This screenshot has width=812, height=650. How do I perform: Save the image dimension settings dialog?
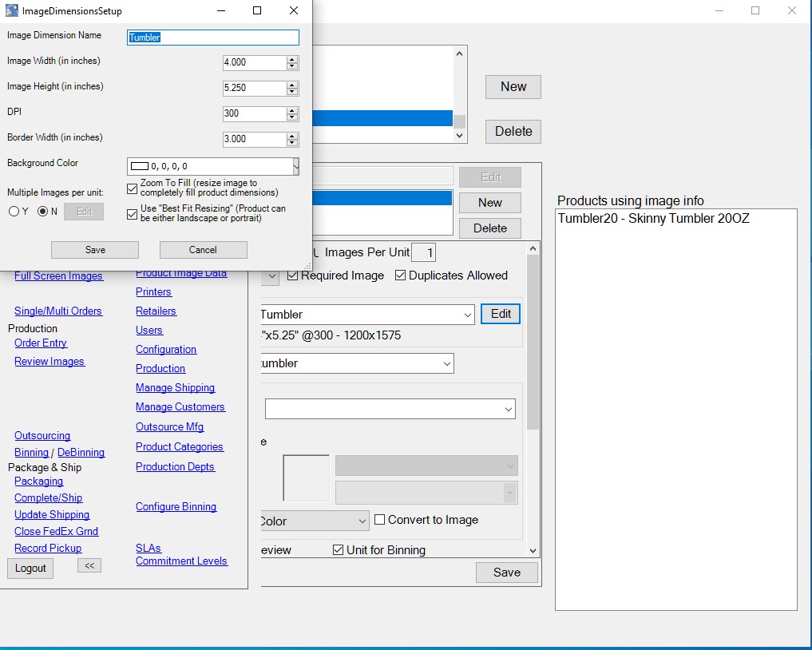coord(95,250)
